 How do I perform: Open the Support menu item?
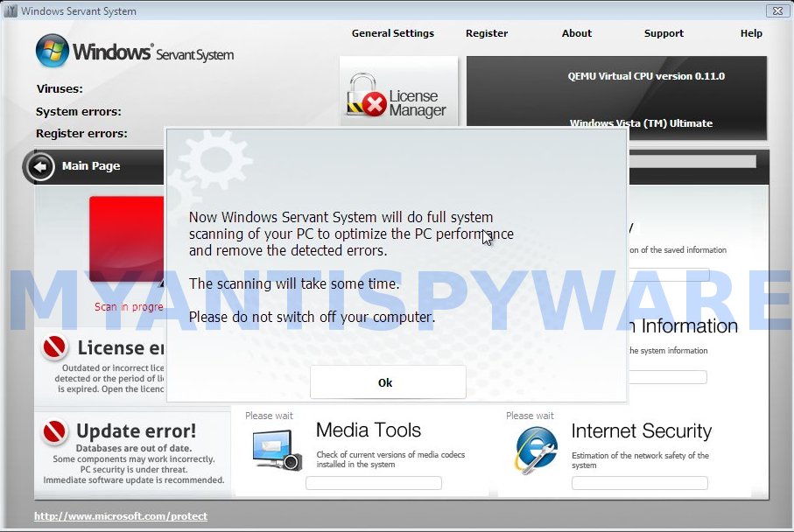pos(664,33)
